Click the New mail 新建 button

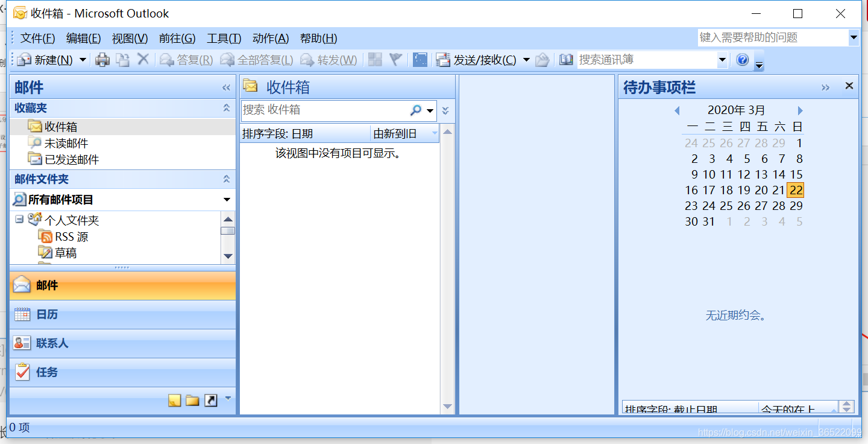[x=45, y=60]
